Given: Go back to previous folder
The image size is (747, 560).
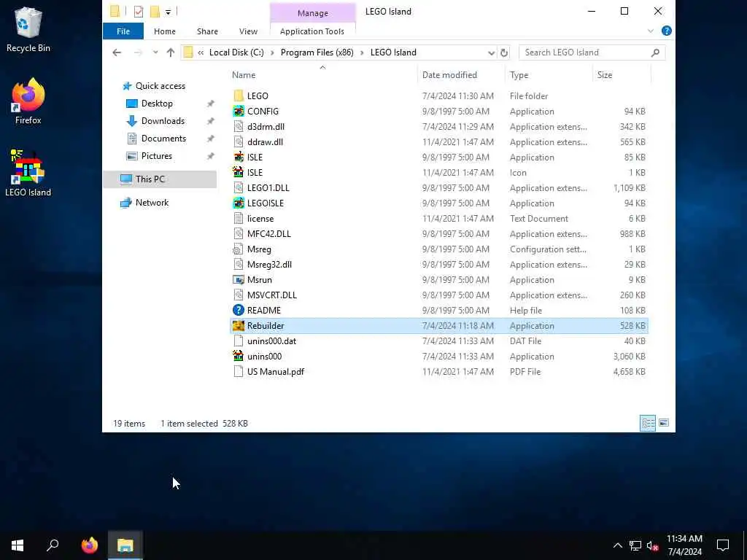Looking at the screenshot, I should pyautogui.click(x=117, y=52).
